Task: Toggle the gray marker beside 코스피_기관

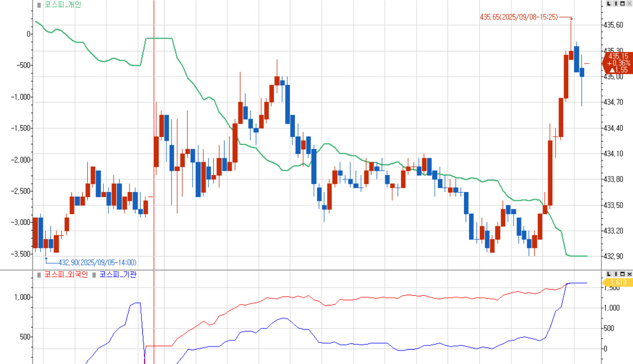Action: [x=94, y=275]
